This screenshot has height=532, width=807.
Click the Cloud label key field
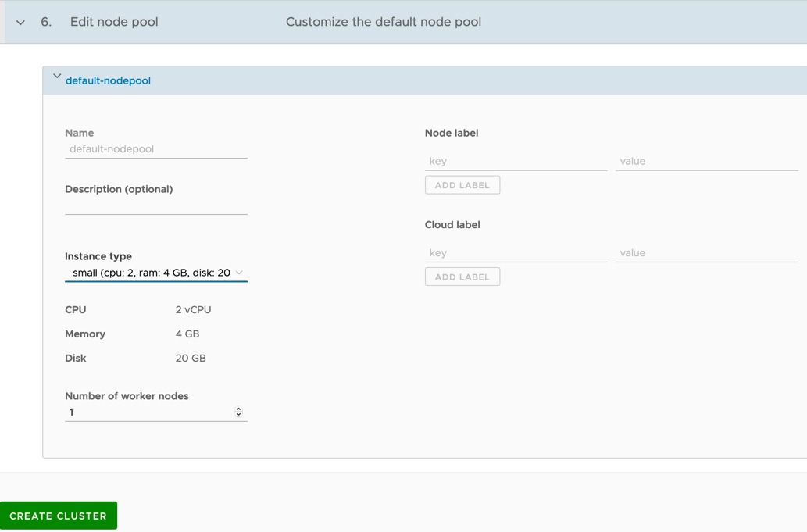point(516,252)
